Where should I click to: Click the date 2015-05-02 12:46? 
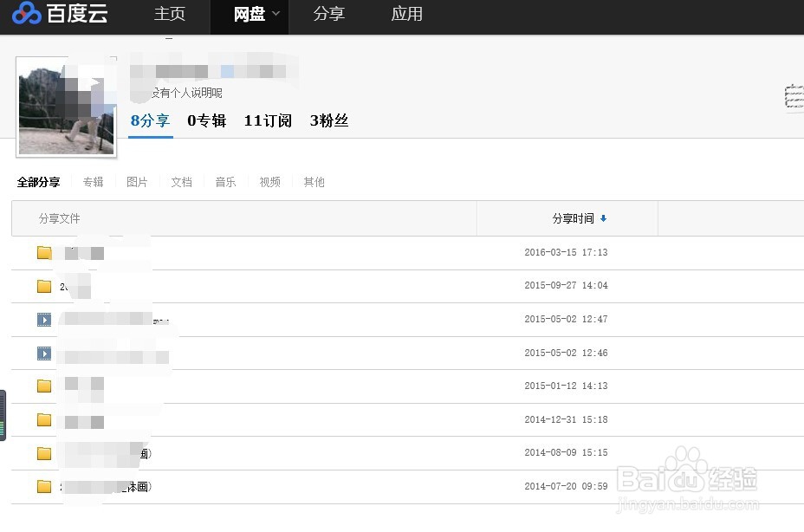point(566,353)
